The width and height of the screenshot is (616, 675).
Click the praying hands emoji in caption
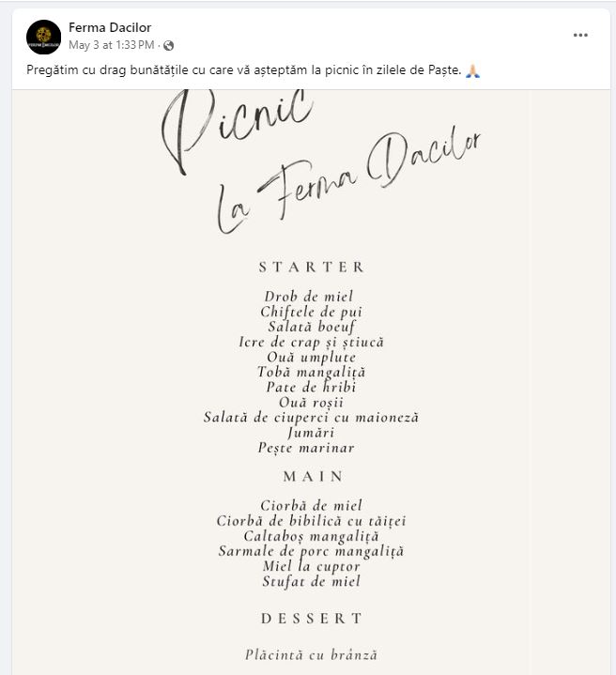[472, 71]
